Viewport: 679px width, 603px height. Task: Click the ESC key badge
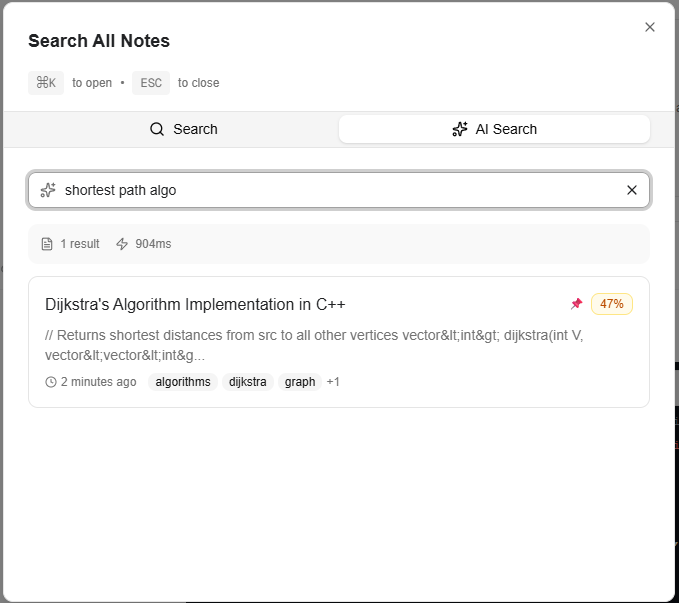point(151,83)
